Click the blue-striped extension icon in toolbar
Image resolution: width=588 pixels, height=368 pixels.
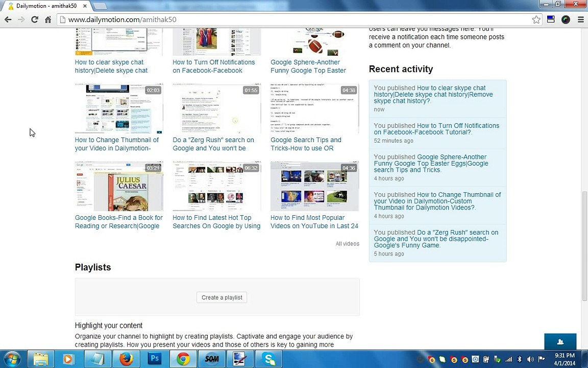(x=551, y=19)
